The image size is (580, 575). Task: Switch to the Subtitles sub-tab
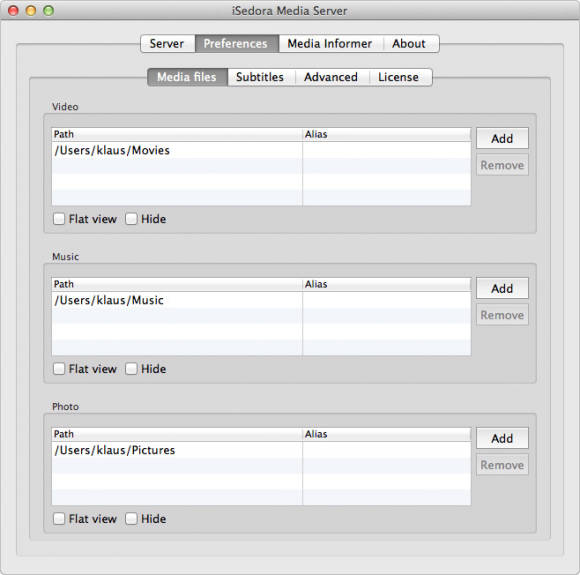click(x=261, y=77)
